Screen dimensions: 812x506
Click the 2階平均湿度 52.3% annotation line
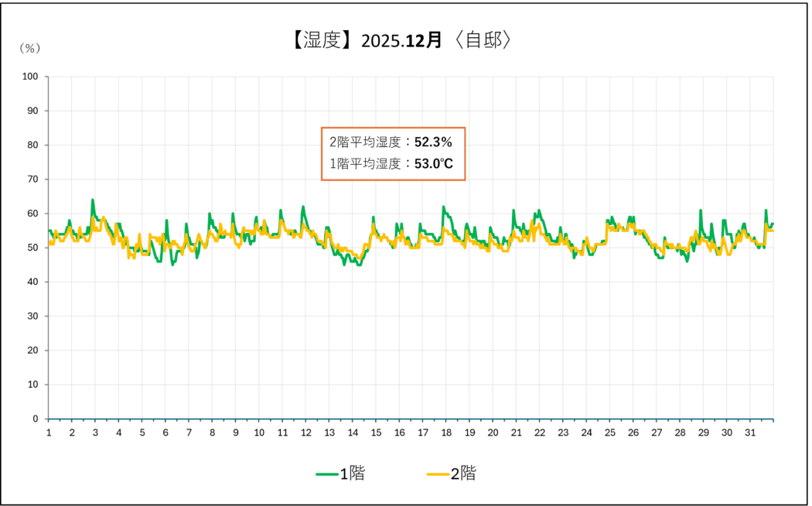[x=391, y=142]
